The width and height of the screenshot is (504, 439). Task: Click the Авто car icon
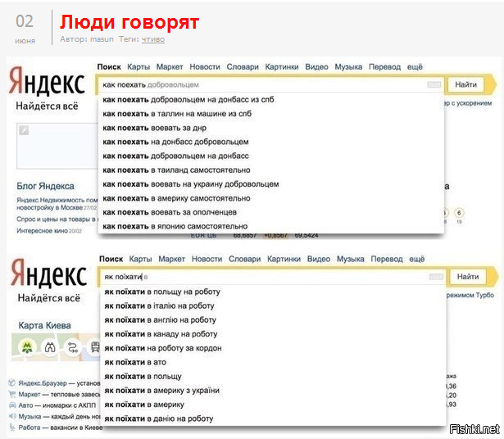(12, 405)
